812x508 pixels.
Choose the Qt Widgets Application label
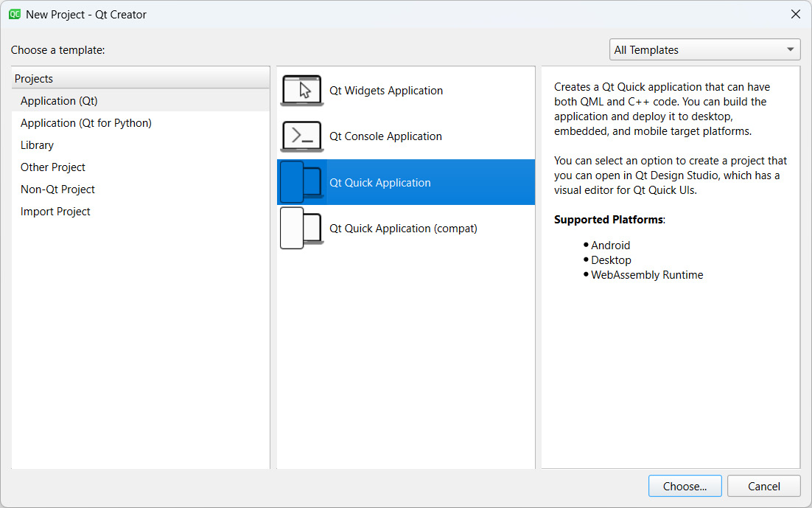click(386, 91)
